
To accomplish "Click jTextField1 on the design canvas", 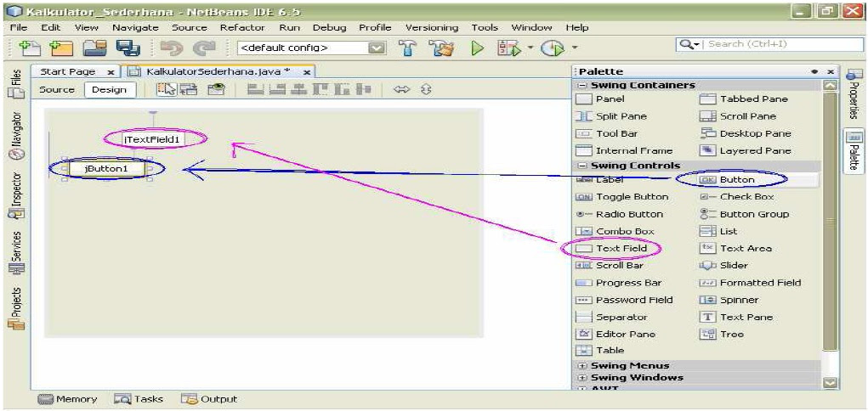I will point(153,139).
